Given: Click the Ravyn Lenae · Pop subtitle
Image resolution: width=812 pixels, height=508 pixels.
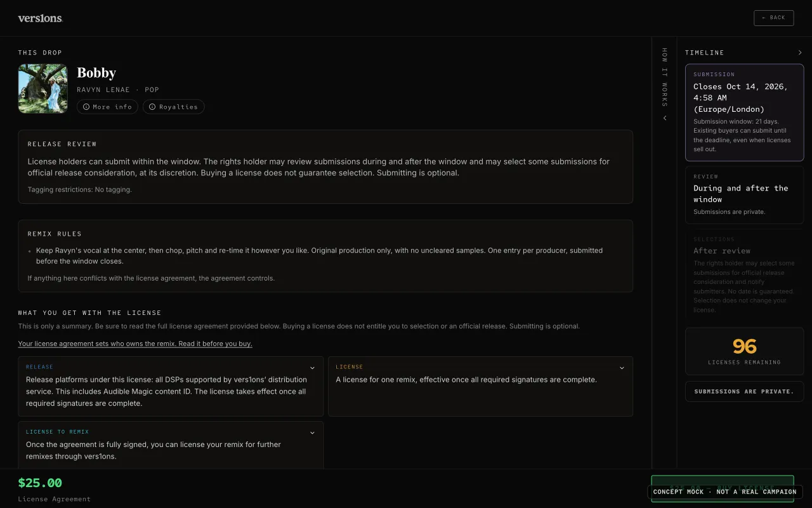Looking at the screenshot, I should pyautogui.click(x=118, y=90).
